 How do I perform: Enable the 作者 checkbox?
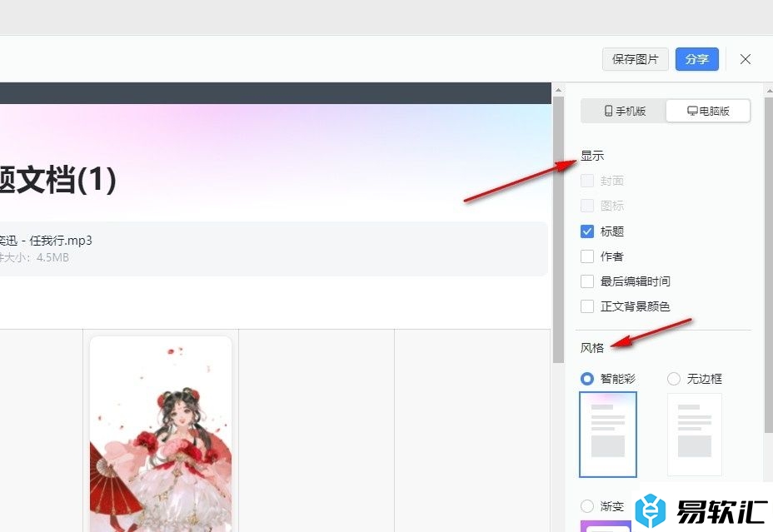click(587, 256)
